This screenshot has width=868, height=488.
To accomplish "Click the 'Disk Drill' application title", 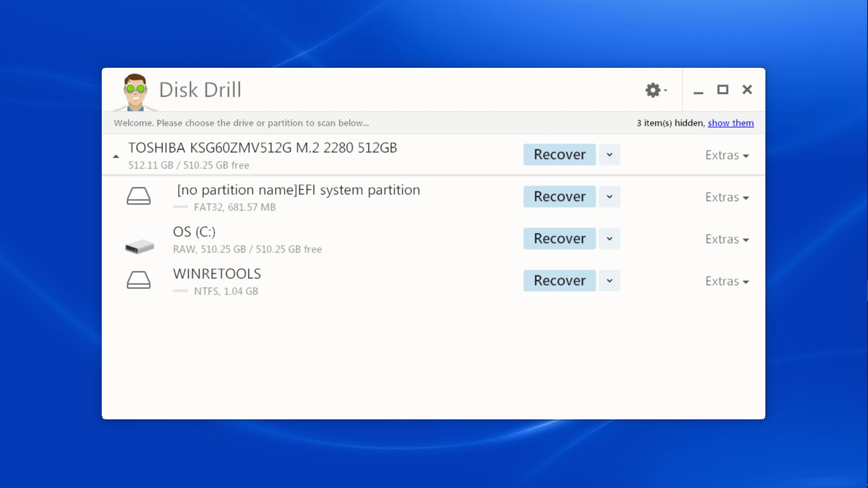I will (200, 90).
